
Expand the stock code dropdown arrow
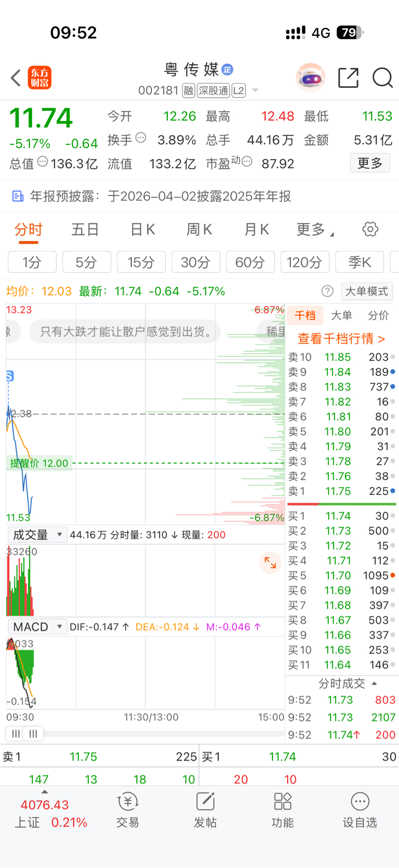pyautogui.click(x=255, y=90)
